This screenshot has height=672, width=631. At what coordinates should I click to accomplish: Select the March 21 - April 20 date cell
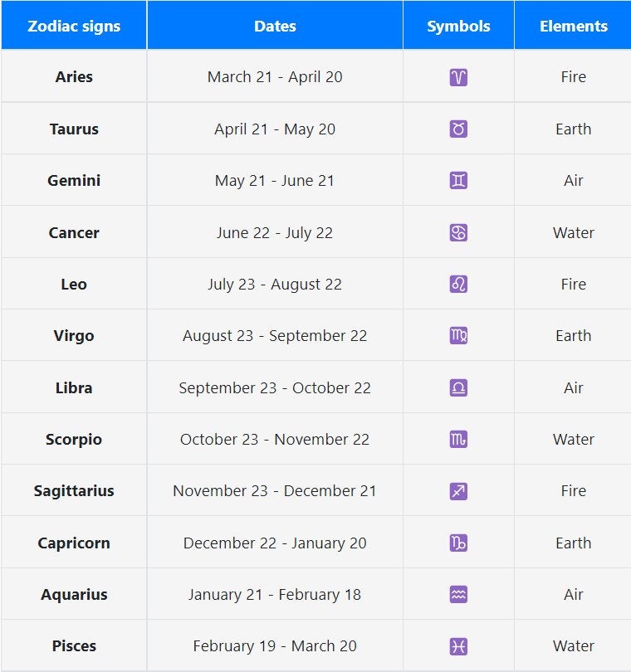click(x=275, y=77)
